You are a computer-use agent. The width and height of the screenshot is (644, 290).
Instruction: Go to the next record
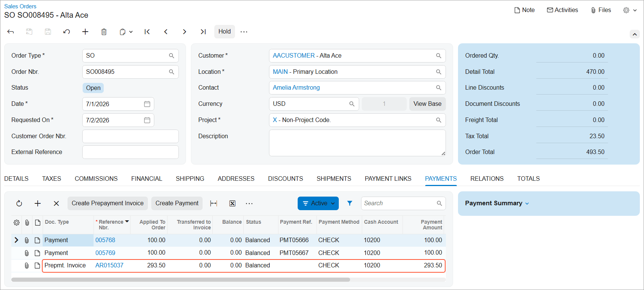[184, 32]
